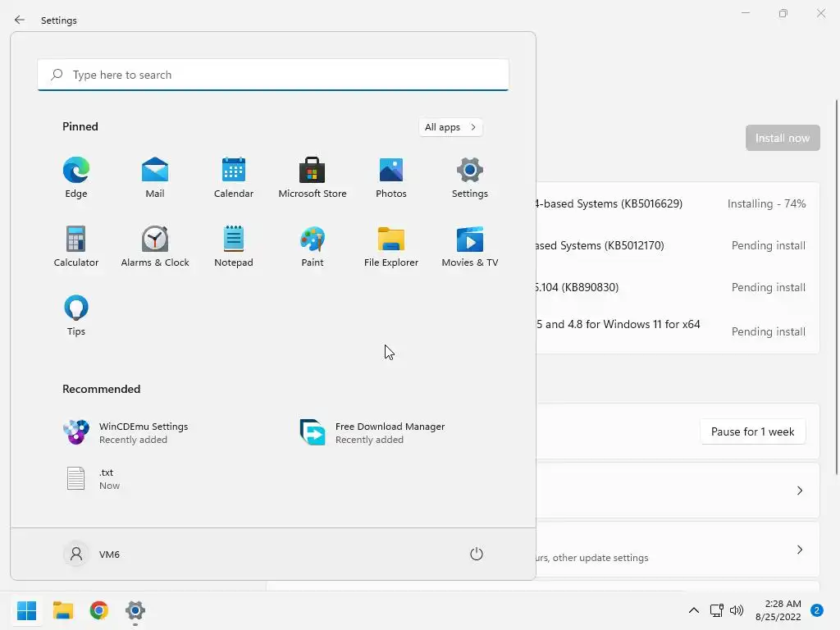Click the Recommended section heading
This screenshot has height=630, width=840.
pos(101,389)
